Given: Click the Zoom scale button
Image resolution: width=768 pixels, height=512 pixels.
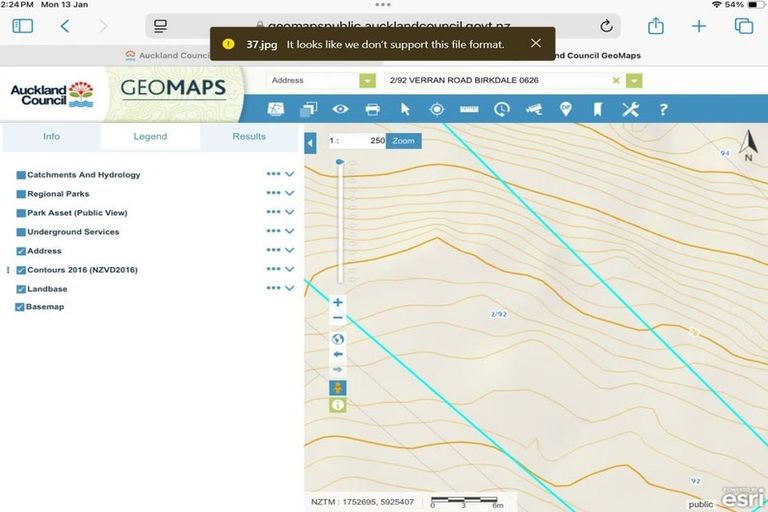Looking at the screenshot, I should (x=403, y=141).
